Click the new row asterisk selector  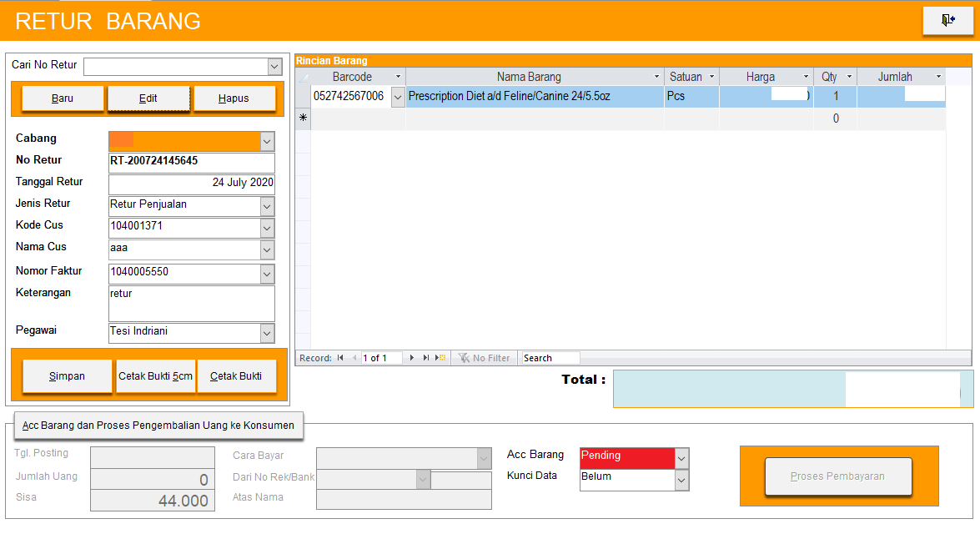tap(303, 118)
